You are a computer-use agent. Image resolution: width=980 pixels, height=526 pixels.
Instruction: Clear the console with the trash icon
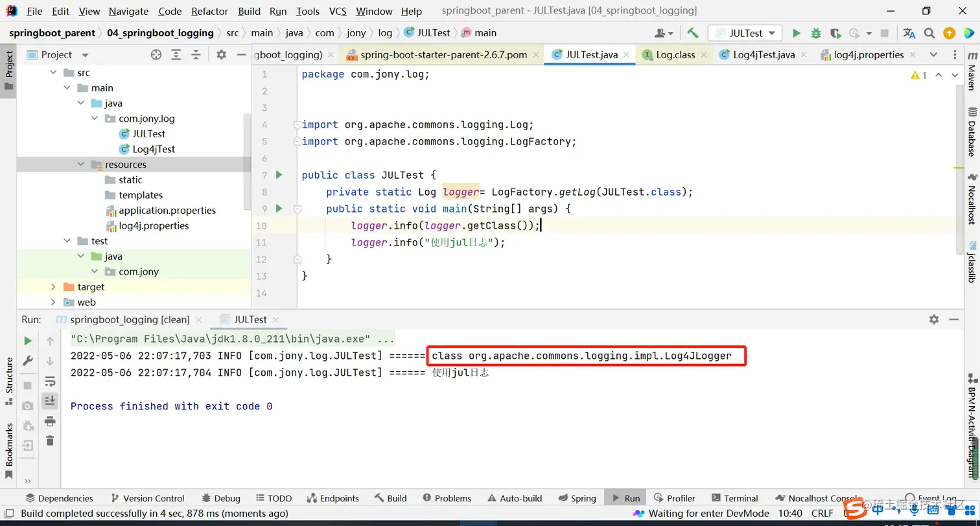coord(50,441)
